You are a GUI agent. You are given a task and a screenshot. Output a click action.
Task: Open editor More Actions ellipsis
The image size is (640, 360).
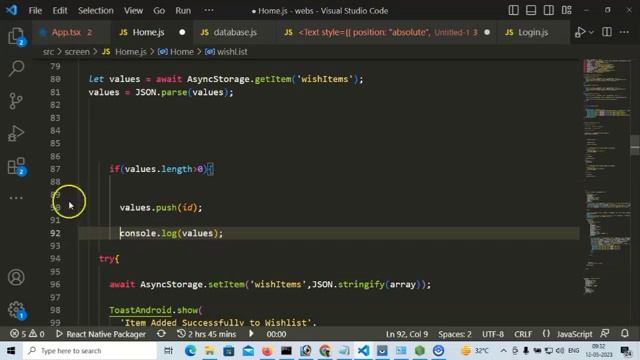tap(624, 32)
